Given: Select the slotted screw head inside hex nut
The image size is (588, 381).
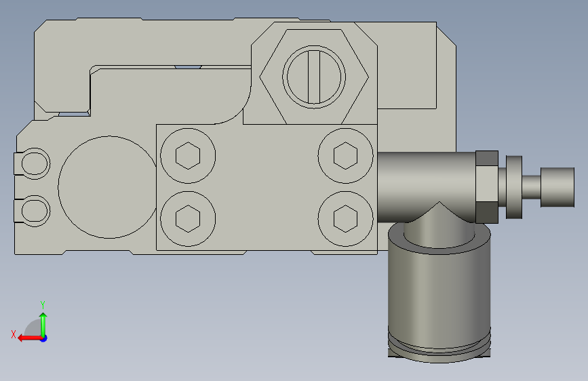Looking at the screenshot, I should (314, 77).
